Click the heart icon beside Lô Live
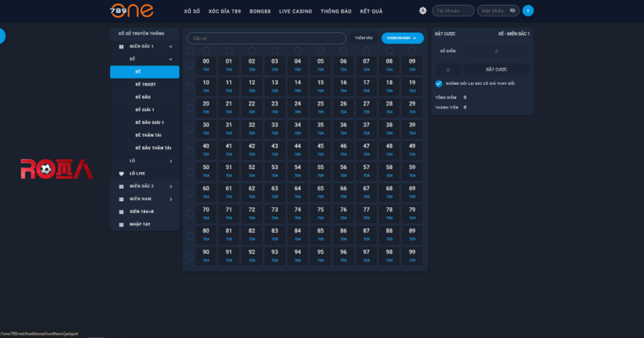 point(121,173)
